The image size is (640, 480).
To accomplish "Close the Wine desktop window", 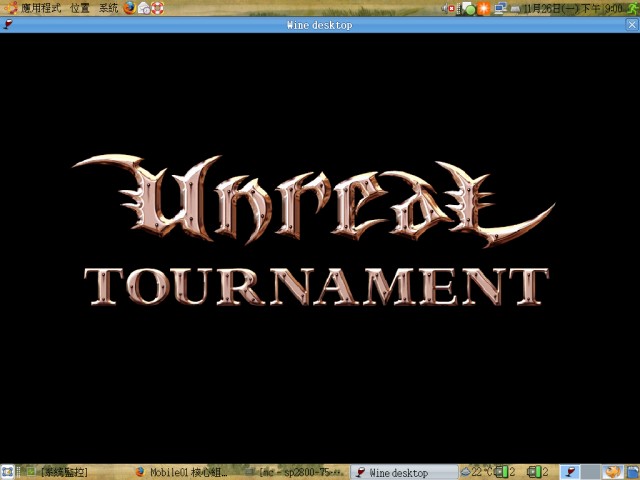I will pyautogui.click(x=632, y=25).
